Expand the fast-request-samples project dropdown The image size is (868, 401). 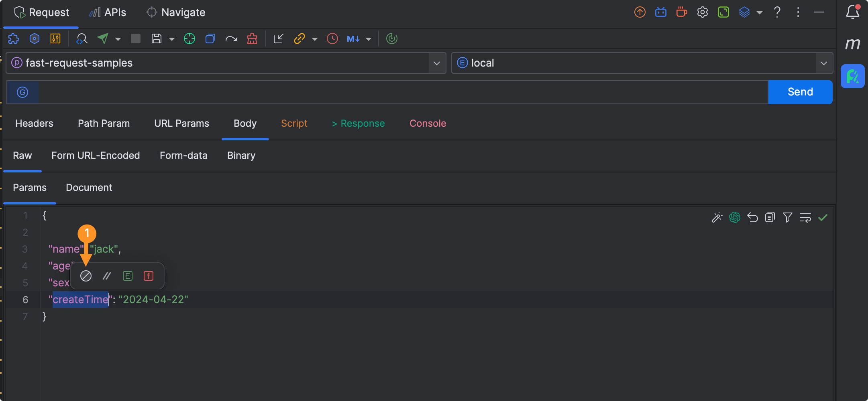[437, 63]
